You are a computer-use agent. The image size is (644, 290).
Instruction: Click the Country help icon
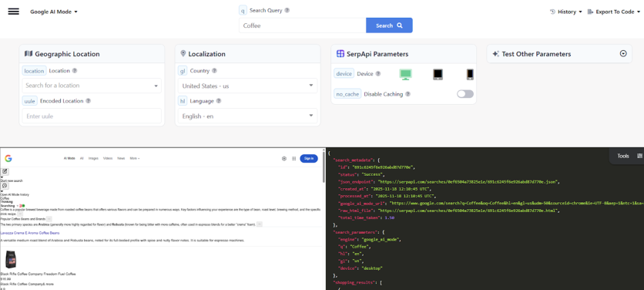click(x=214, y=71)
